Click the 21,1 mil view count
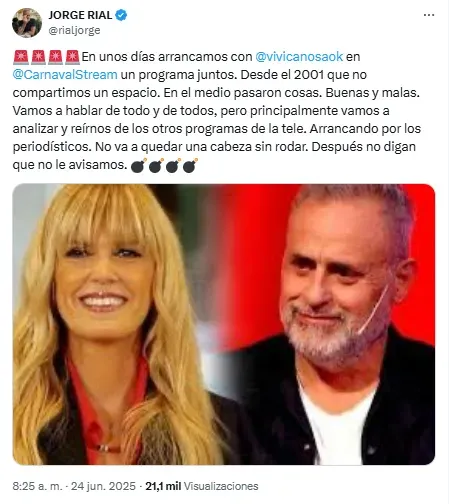 [163, 486]
